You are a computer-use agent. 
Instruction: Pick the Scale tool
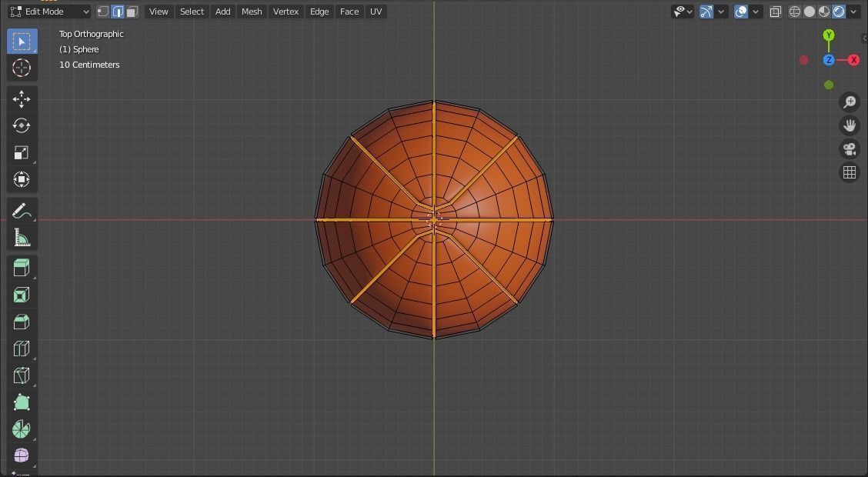click(x=22, y=153)
